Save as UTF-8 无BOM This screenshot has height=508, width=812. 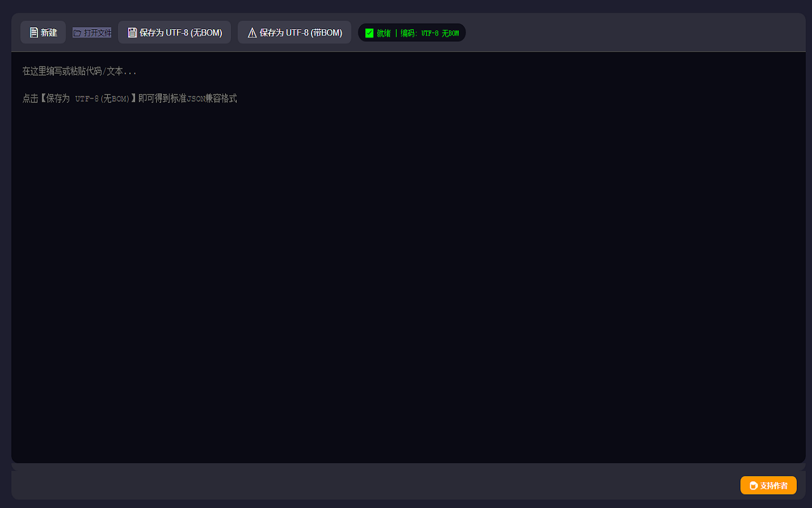174,32
